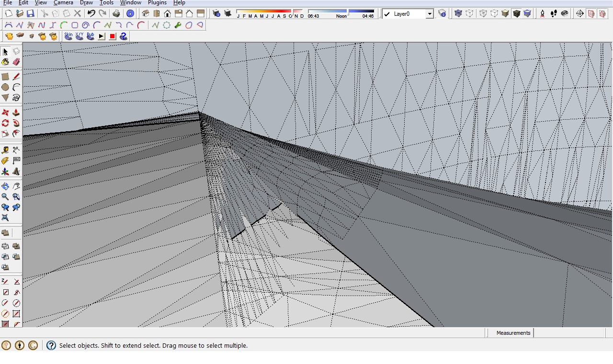Switch to Iso camera view

point(146,13)
